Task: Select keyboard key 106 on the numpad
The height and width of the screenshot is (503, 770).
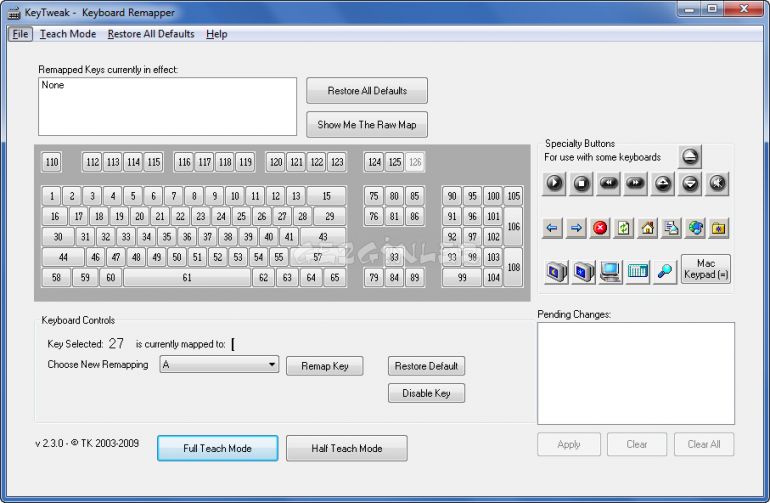Action: [514, 226]
